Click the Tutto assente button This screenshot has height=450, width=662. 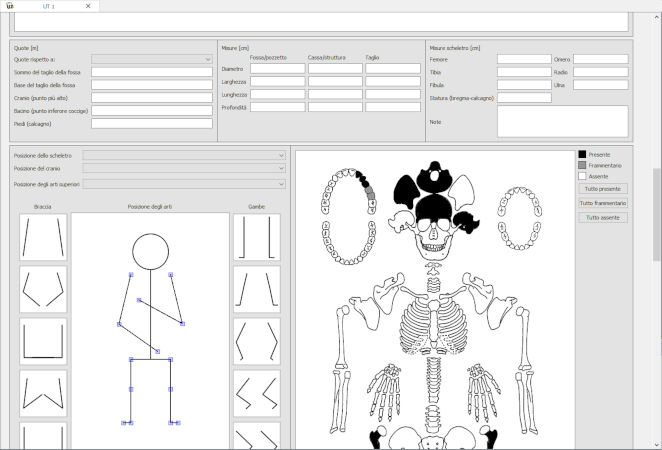pyautogui.click(x=603, y=217)
